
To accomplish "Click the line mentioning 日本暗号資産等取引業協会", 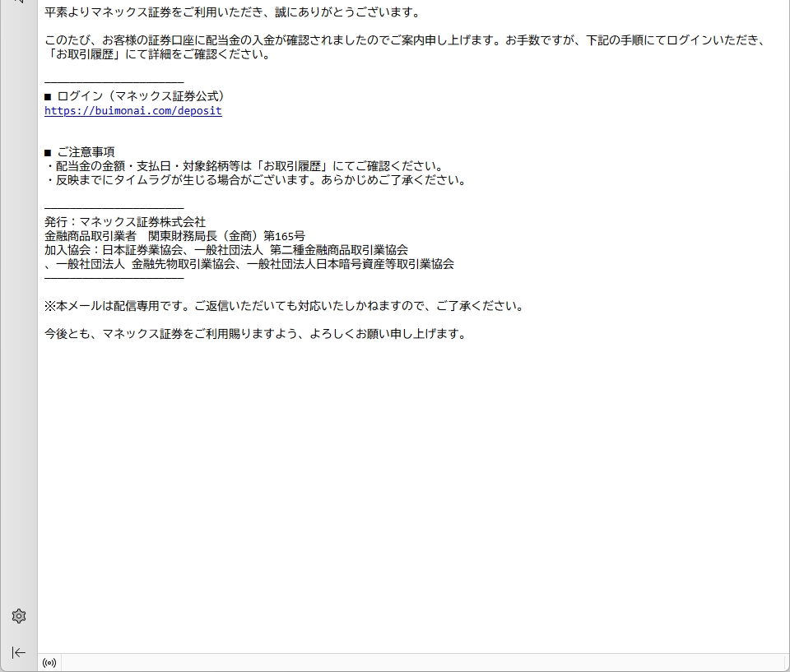I will tap(249, 264).
